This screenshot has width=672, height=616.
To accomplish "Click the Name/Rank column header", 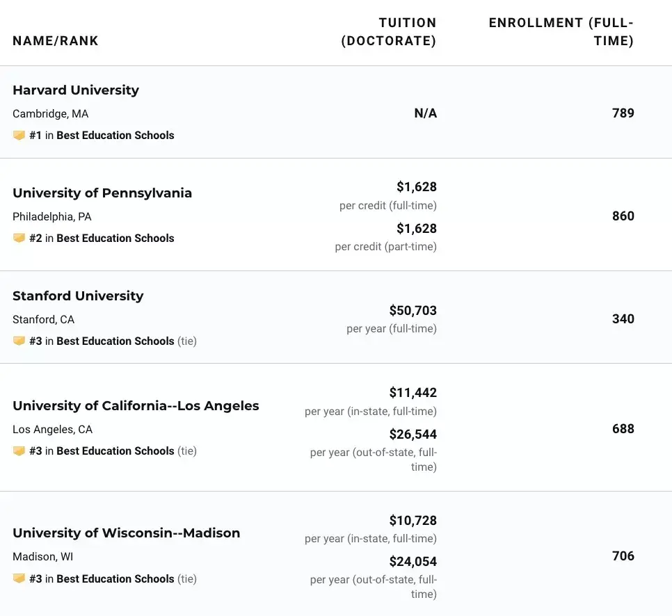I will (56, 41).
